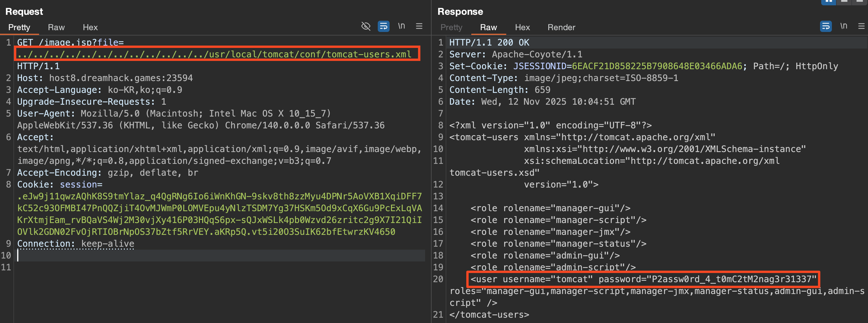Toggle word wrap icon in Response panel
This screenshot has height=323, width=868.
point(826,26)
